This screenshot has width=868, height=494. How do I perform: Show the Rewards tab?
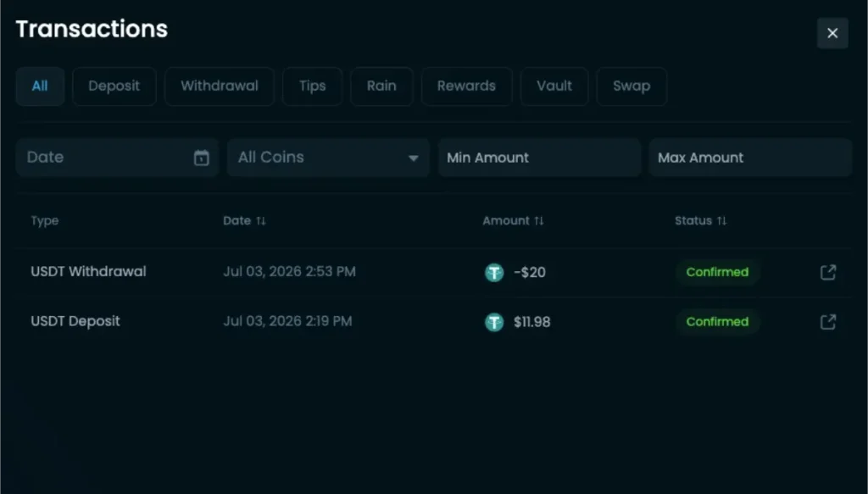click(466, 86)
